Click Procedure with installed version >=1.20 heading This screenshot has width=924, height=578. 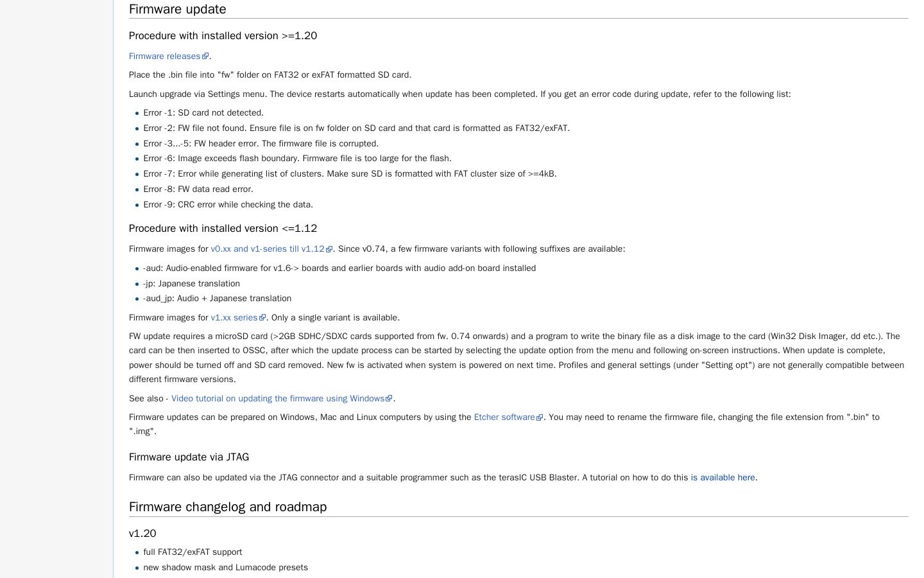click(x=223, y=36)
